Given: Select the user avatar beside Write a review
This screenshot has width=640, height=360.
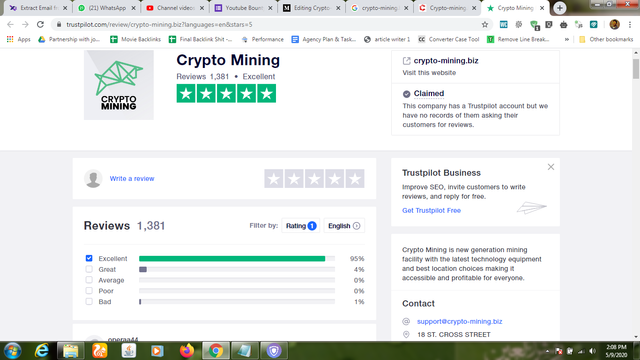Looking at the screenshot, I should pyautogui.click(x=93, y=179).
